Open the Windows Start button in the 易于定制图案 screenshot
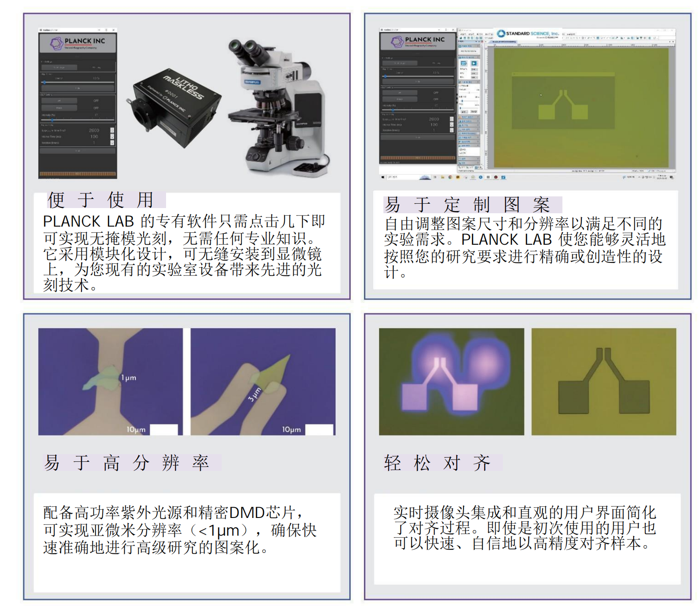 (x=383, y=177)
